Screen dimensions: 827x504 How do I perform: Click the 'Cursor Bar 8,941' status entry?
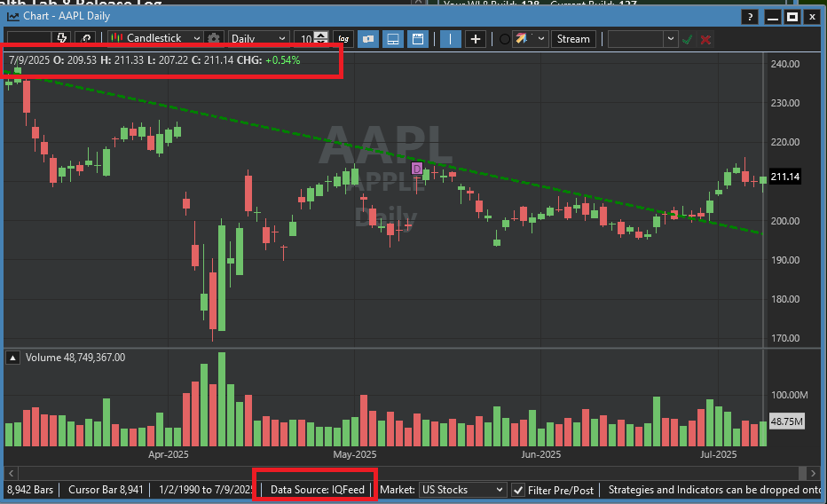(x=106, y=490)
